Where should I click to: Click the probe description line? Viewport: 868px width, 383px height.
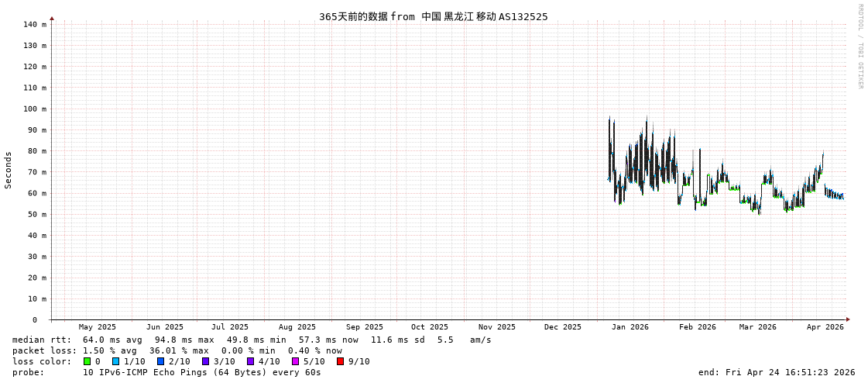point(166,372)
